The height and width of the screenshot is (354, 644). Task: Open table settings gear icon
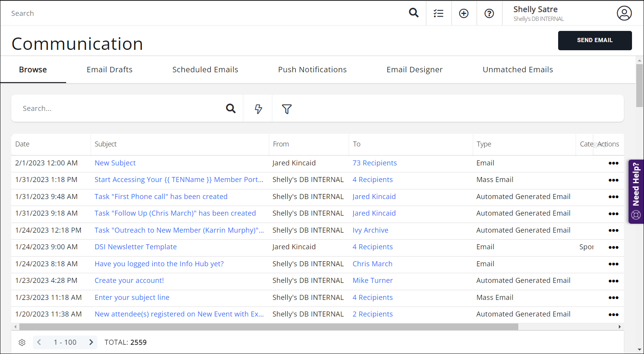(22, 342)
